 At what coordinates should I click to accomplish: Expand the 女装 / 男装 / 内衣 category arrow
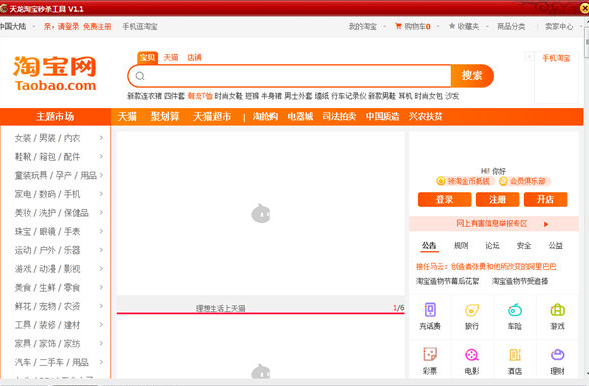[101, 138]
